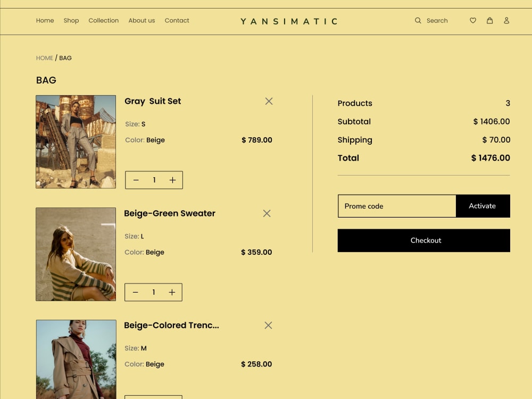Decrease Beige-Green Sweater quantity
This screenshot has width=532, height=399.
point(135,292)
